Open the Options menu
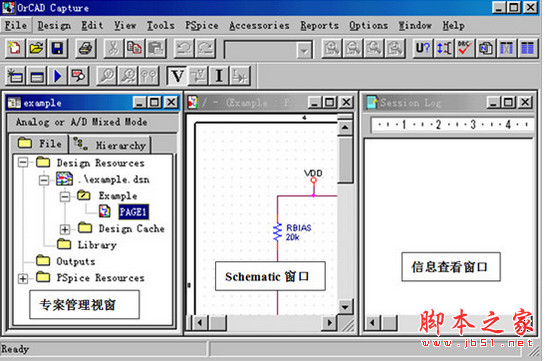 (x=368, y=26)
